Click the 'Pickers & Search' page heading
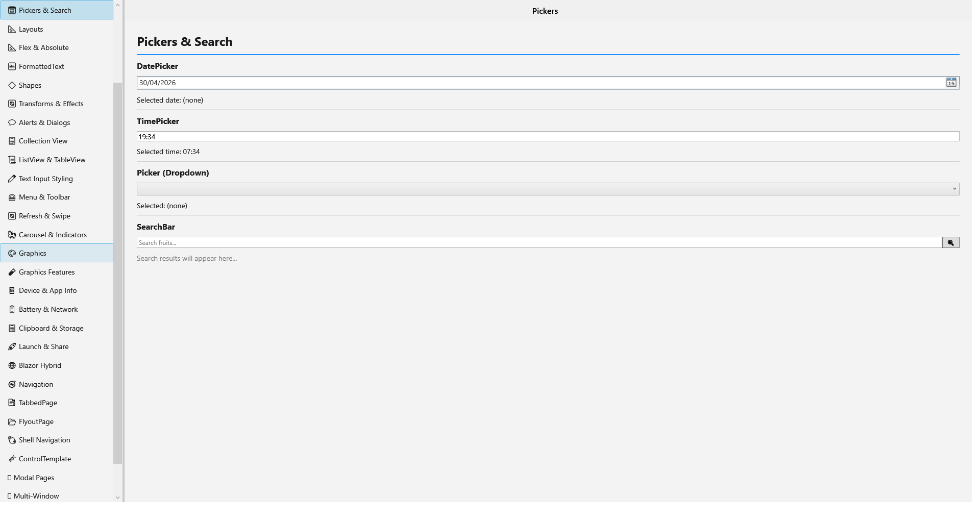 [185, 42]
